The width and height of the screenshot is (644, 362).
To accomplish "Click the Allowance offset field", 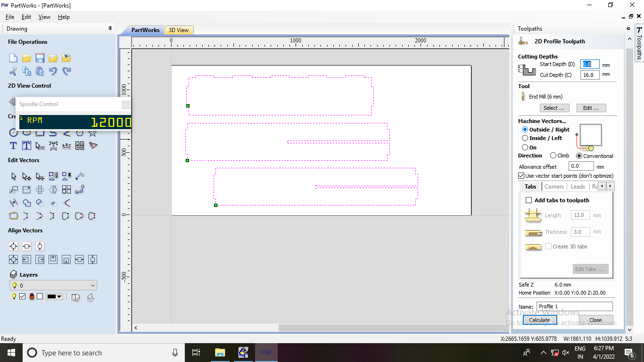I will (581, 166).
